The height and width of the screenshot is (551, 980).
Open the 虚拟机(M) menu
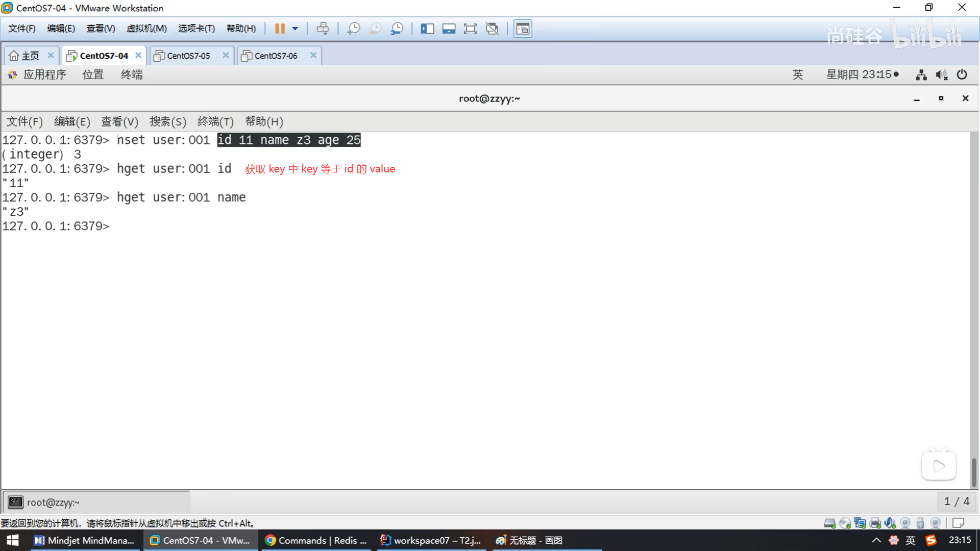pos(146,29)
